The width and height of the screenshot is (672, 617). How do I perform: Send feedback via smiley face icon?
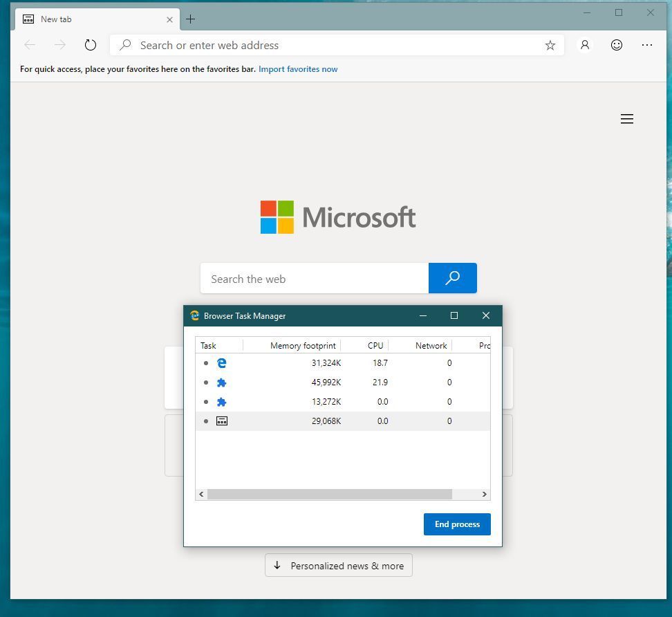pos(616,45)
